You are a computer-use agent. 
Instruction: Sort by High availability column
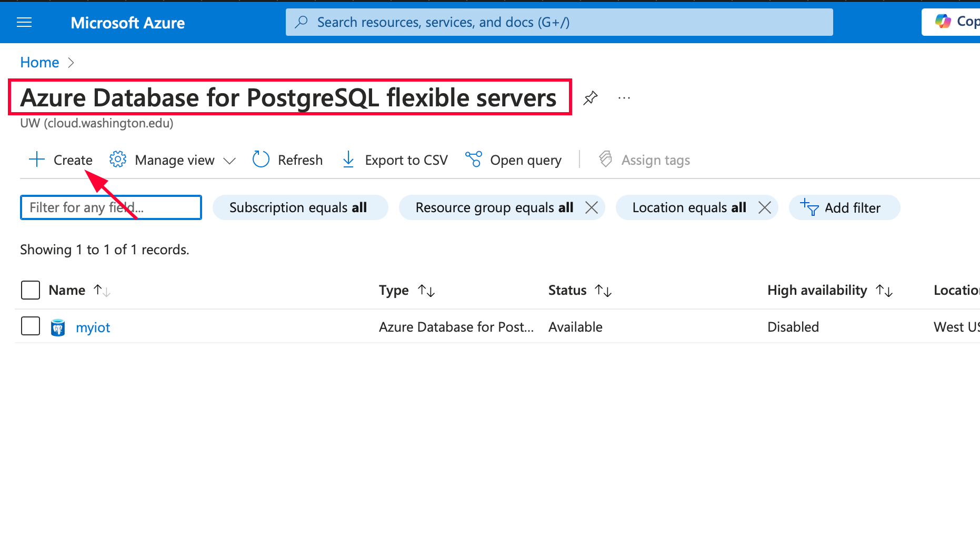(830, 290)
